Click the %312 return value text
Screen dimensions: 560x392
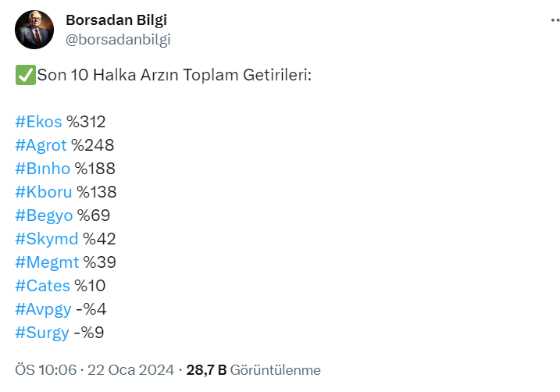(86, 122)
